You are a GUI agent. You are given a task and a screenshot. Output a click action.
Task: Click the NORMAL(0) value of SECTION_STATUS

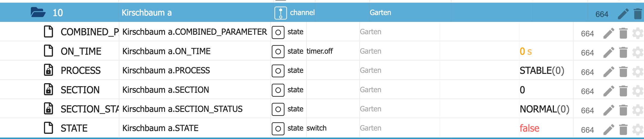pyautogui.click(x=544, y=109)
